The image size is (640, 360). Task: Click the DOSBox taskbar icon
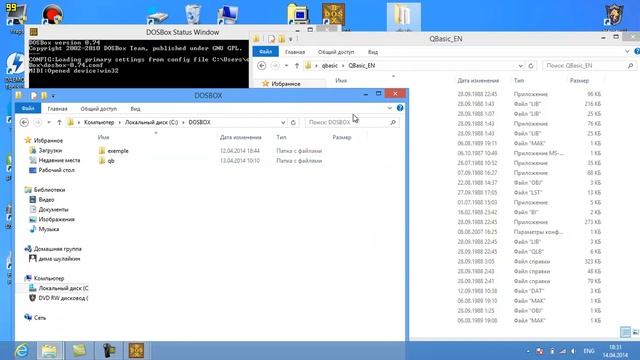(x=136, y=351)
